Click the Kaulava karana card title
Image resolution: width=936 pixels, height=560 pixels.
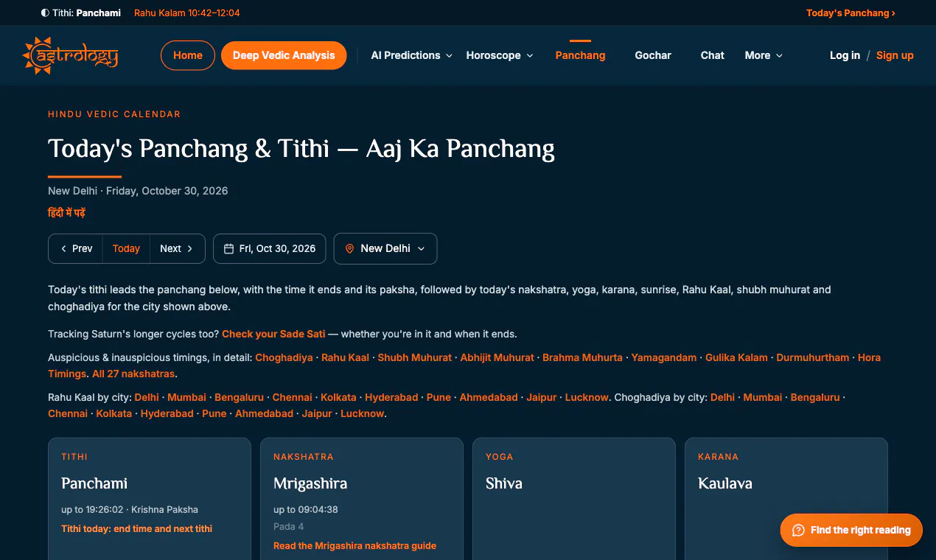pyautogui.click(x=725, y=483)
